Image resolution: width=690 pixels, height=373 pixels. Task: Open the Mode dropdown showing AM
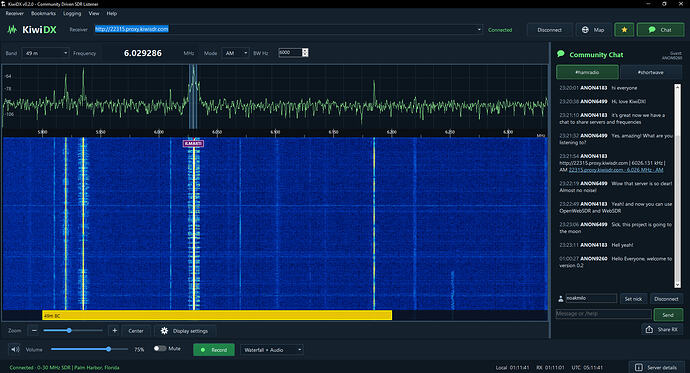235,53
